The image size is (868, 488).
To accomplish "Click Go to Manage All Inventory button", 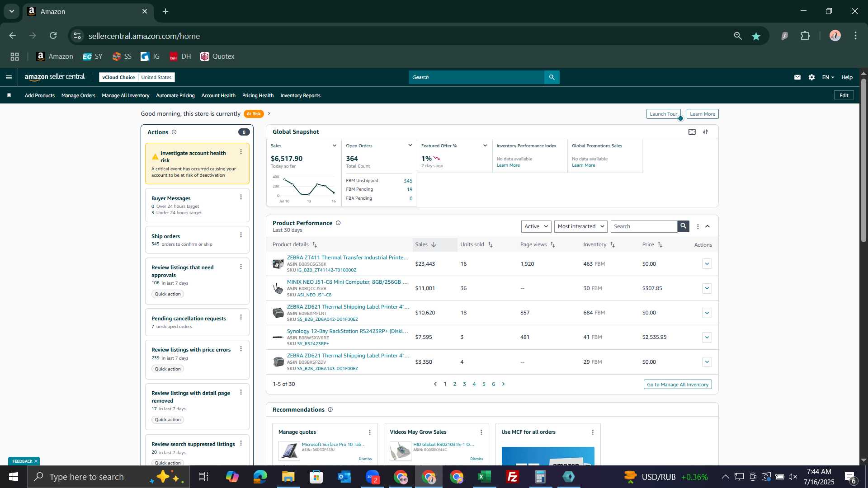I will (678, 385).
